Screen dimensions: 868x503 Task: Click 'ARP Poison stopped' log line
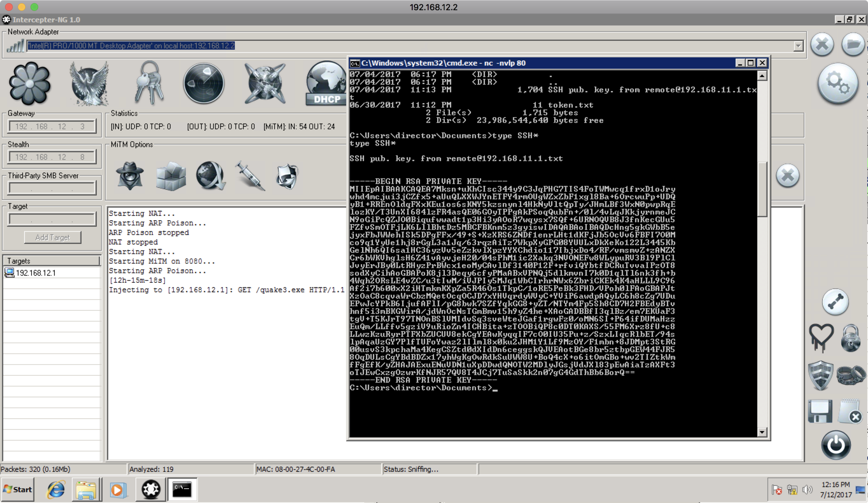tap(149, 233)
